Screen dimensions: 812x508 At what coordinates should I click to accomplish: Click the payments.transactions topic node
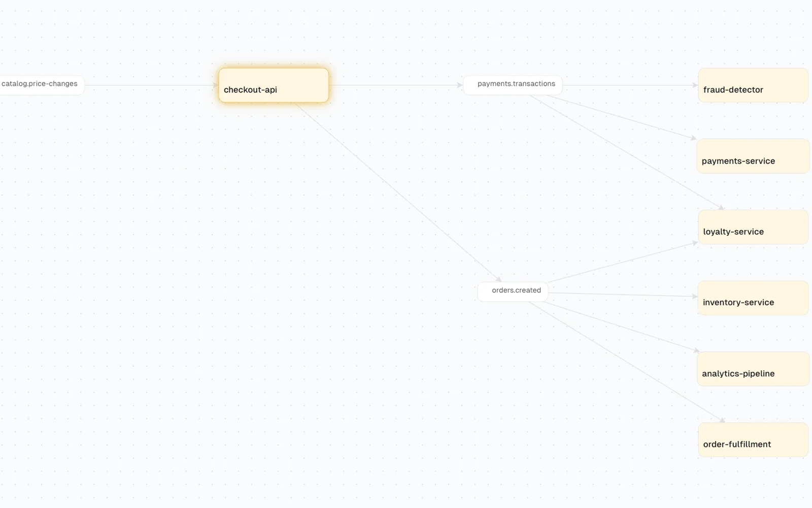(513, 85)
